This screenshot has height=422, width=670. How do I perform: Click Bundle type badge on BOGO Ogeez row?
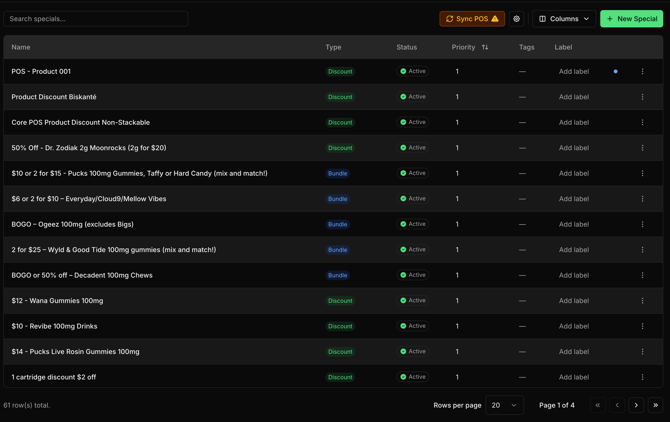(x=338, y=224)
